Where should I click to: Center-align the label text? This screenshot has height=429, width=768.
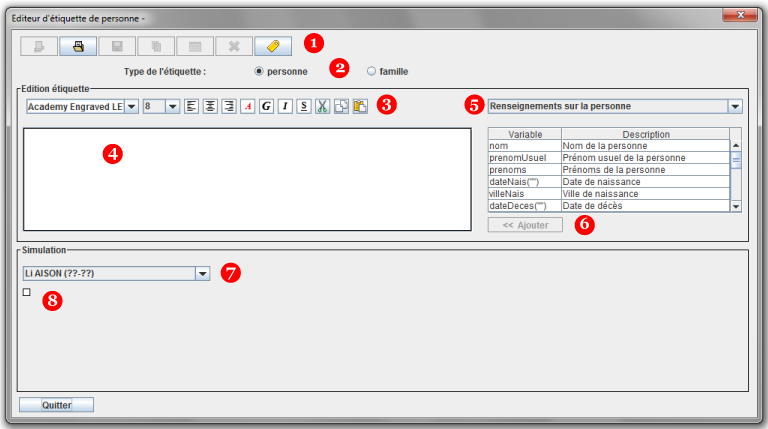tap(210, 106)
